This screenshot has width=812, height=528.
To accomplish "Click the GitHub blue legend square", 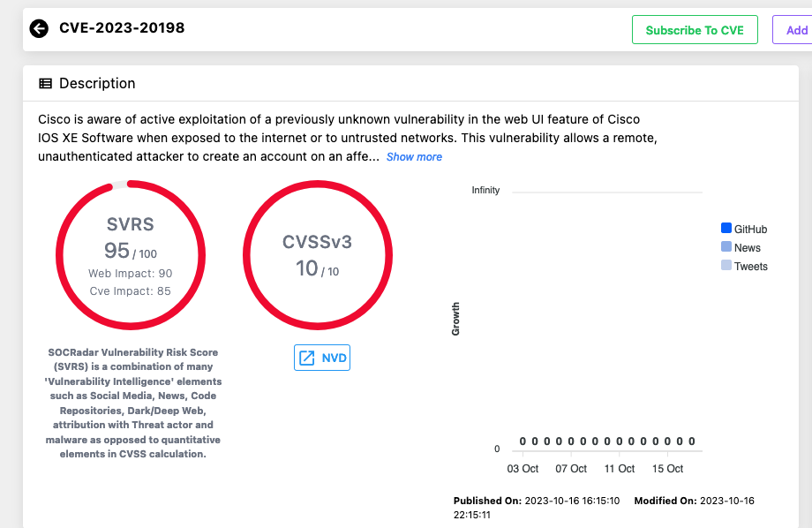I will [x=726, y=228].
